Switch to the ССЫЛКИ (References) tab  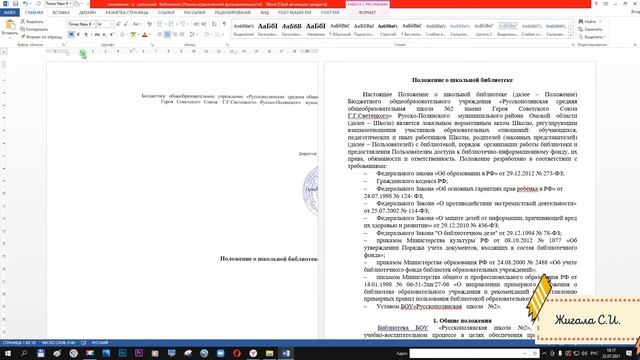166,13
